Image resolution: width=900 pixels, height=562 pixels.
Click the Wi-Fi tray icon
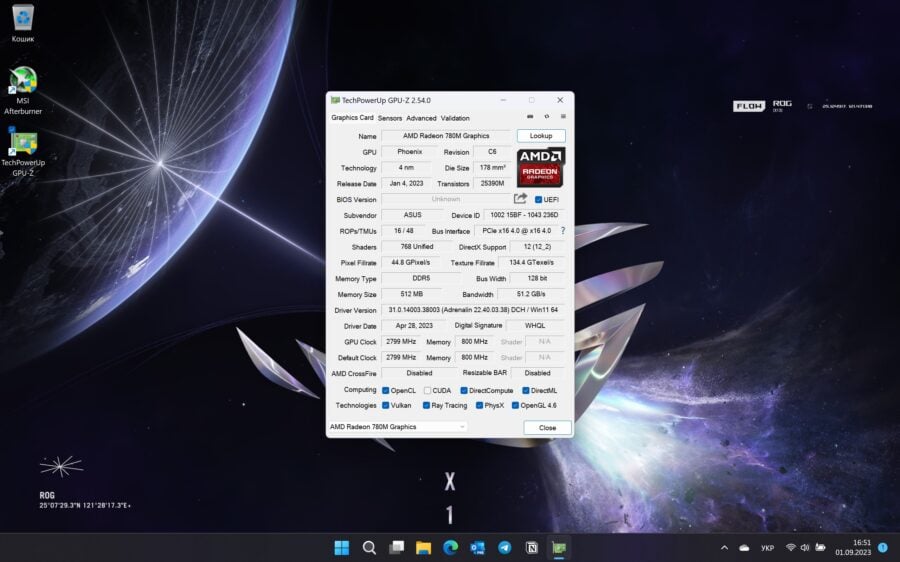click(x=791, y=548)
